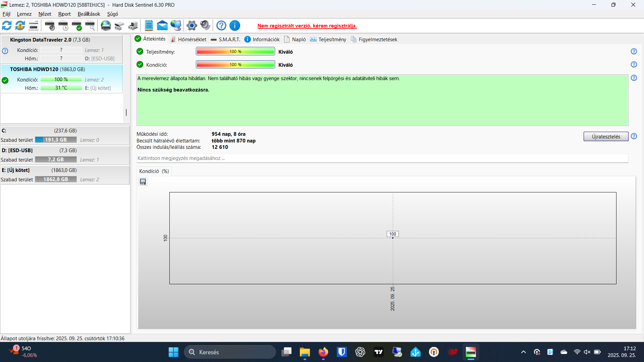Click the disk with clock test icon
The height and width of the screenshot is (362, 644).
pyautogui.click(x=63, y=25)
